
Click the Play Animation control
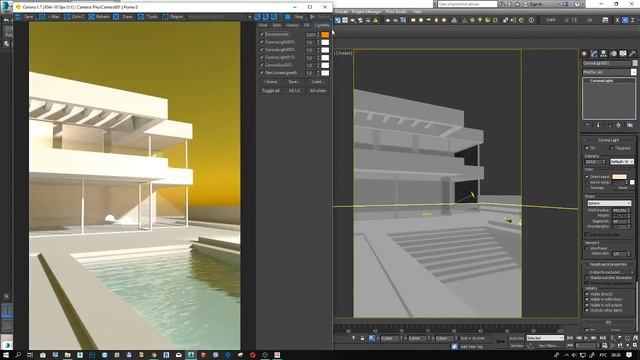(587, 338)
